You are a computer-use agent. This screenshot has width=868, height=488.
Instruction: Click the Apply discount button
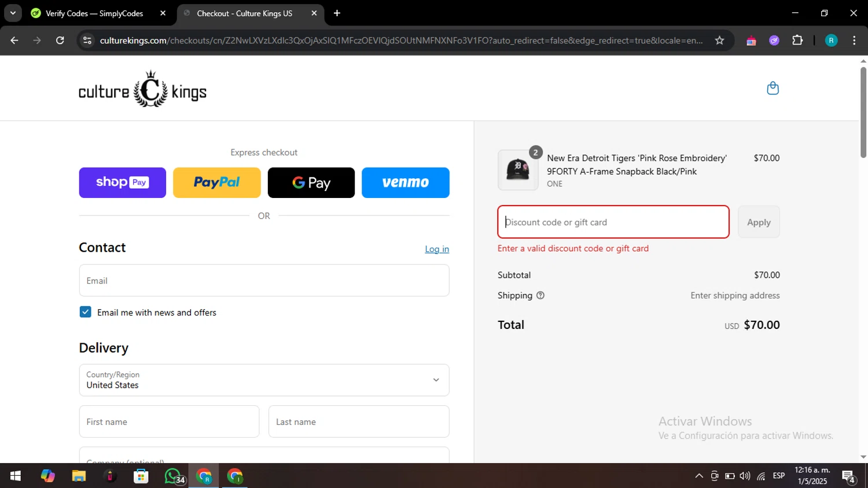click(759, 222)
